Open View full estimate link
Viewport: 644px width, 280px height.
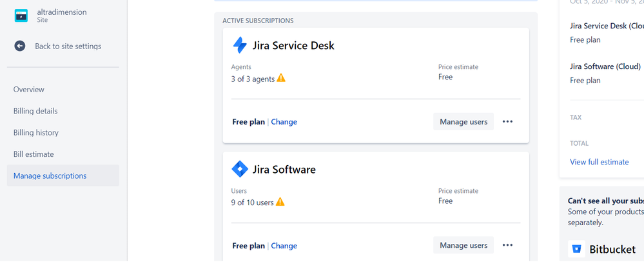click(600, 162)
